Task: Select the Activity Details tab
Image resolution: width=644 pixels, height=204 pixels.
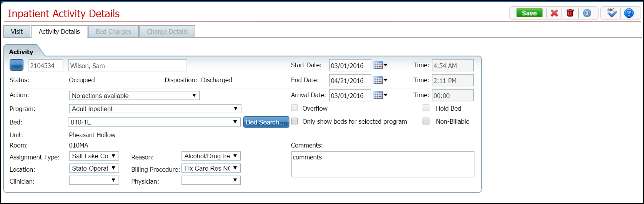Action: (x=59, y=32)
